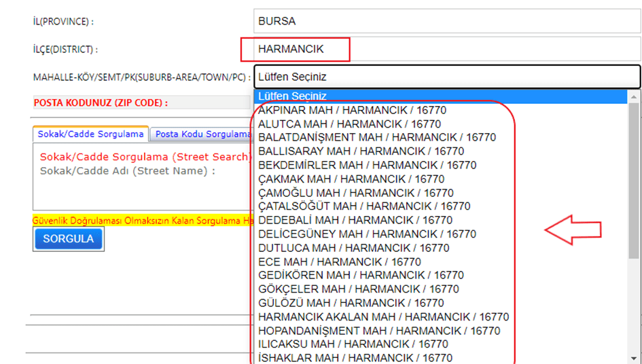This screenshot has height=364, width=642.
Task: Choose HARMANCIK AKALAN MAH option
Action: click(383, 317)
